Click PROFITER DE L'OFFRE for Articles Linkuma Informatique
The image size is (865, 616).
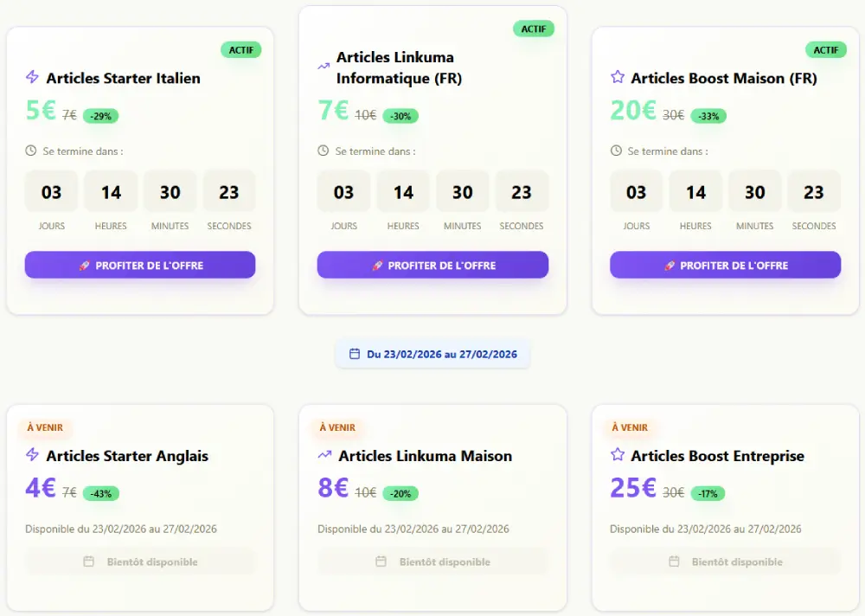(432, 265)
